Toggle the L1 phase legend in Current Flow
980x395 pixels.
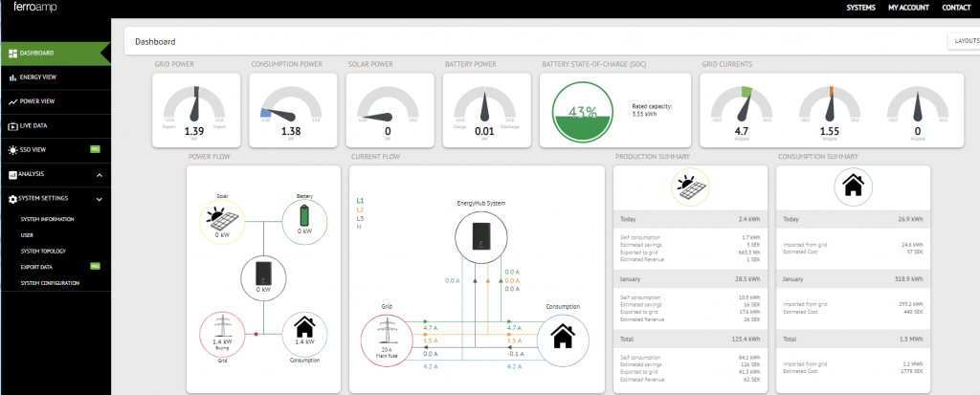click(x=360, y=201)
